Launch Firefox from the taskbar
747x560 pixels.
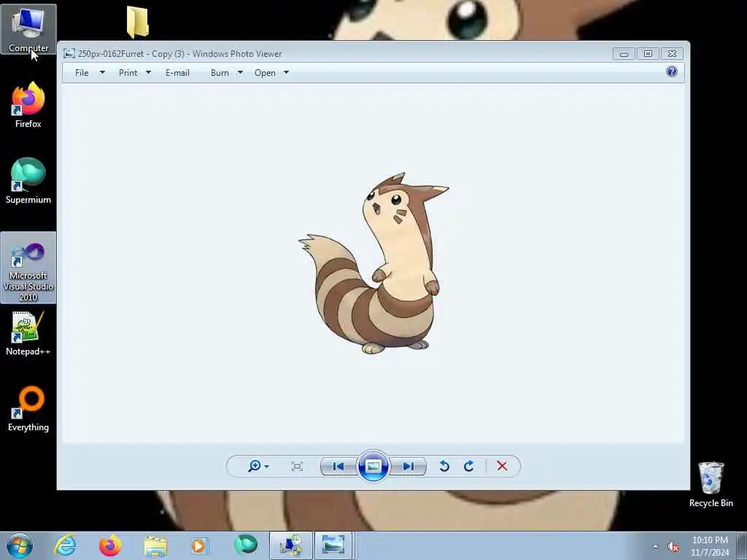(110, 545)
